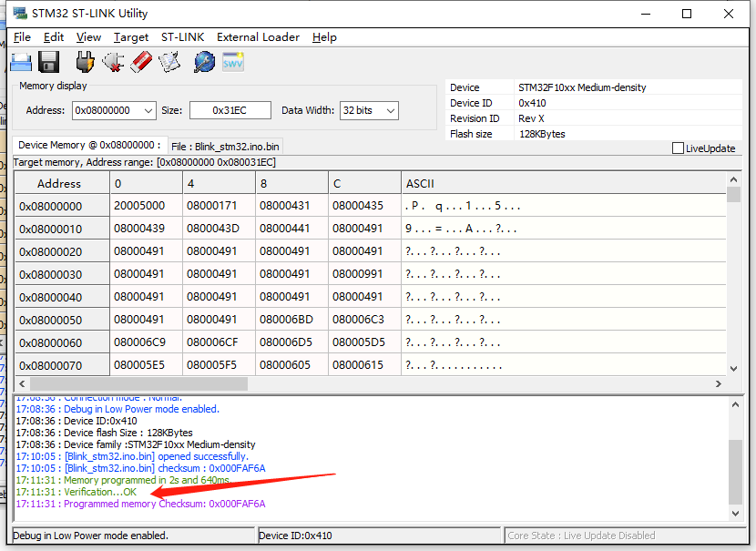Click the Full chip erase icon

(141, 62)
